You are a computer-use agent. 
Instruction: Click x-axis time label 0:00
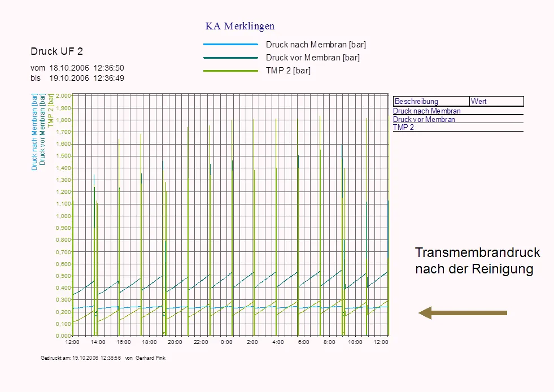tap(226, 342)
